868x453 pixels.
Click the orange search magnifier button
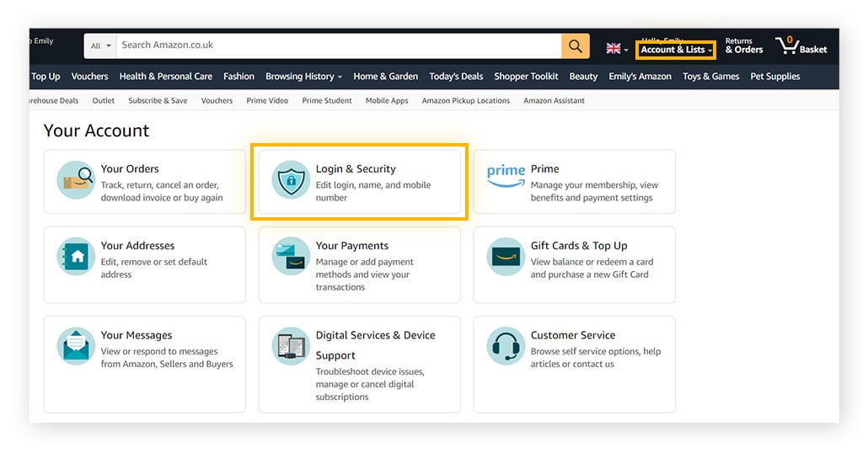click(575, 46)
